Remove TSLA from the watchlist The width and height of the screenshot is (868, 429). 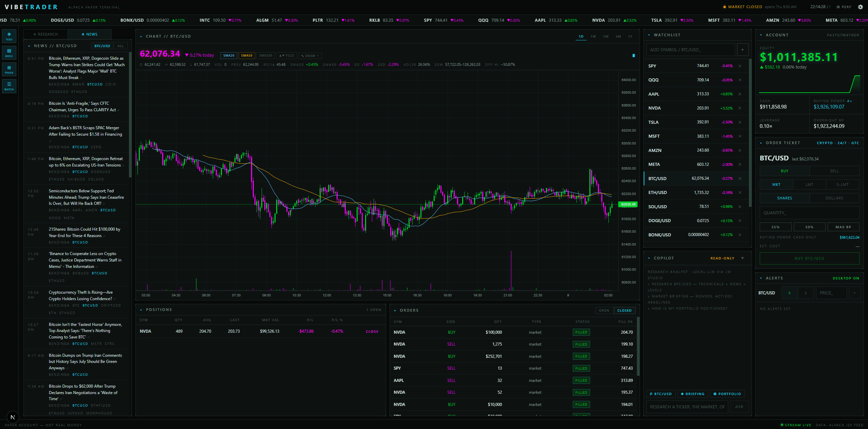[740, 122]
